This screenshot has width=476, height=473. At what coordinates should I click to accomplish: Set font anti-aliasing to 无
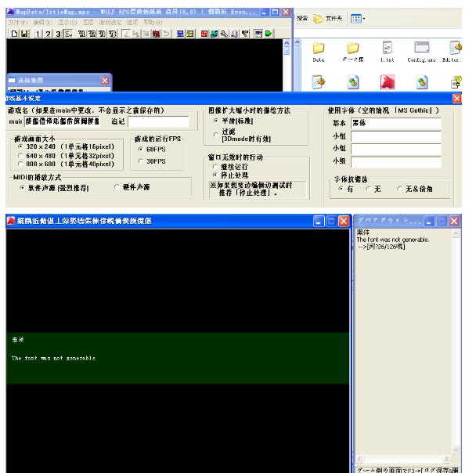click(x=368, y=189)
